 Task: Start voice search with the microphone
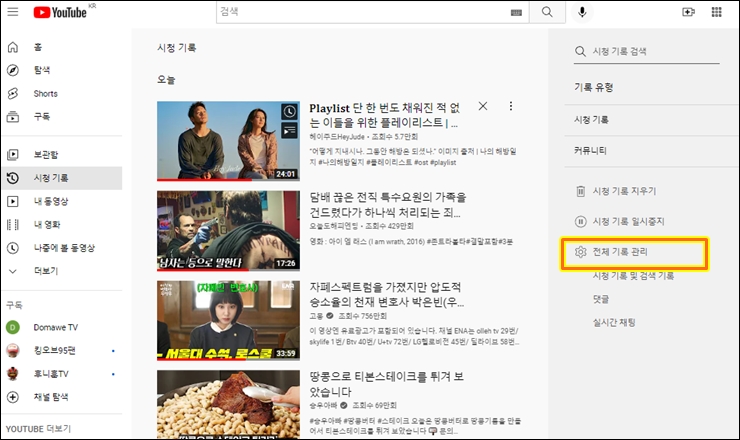582,12
